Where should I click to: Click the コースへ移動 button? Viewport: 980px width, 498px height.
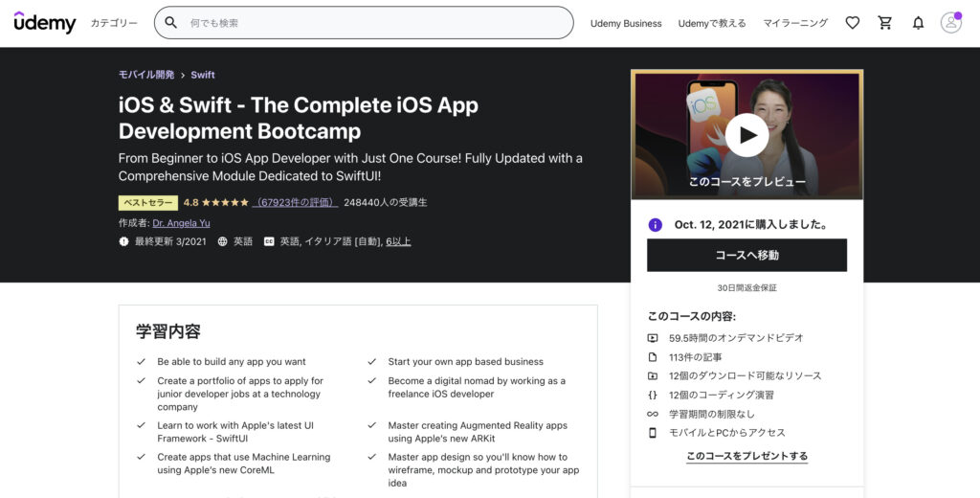(746, 256)
